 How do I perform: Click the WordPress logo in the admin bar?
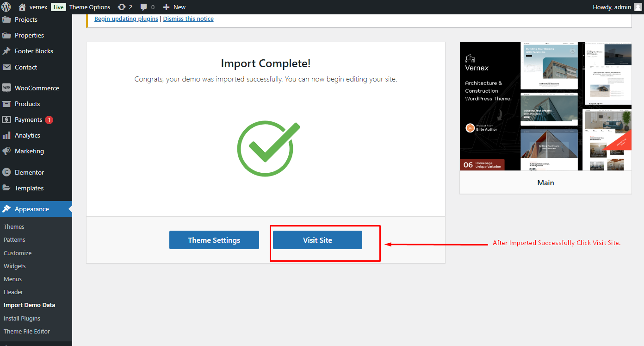6,7
